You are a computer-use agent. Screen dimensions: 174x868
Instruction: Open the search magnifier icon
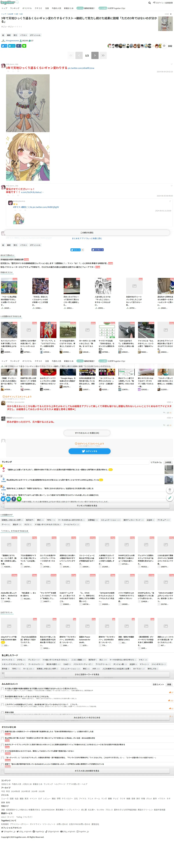[x=149, y=3]
